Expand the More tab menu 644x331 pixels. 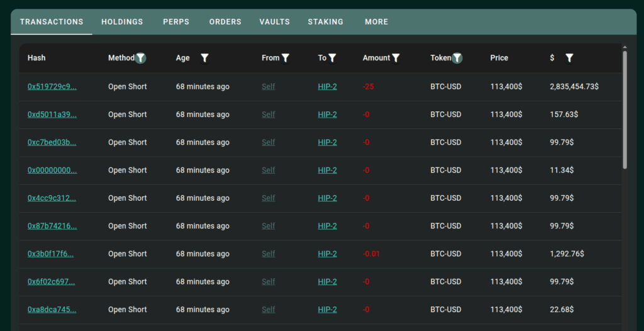376,21
